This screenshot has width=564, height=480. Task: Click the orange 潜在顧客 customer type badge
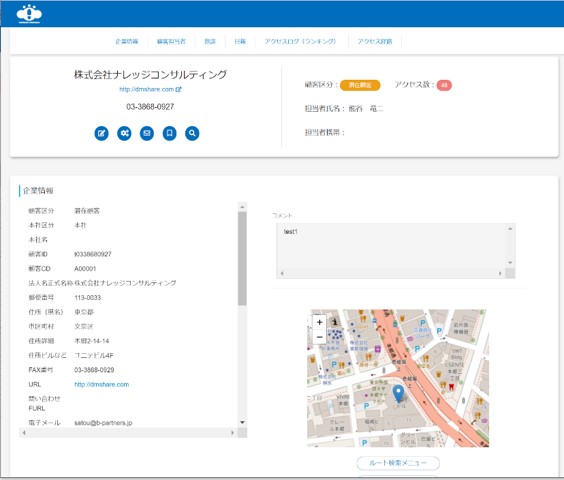click(x=360, y=85)
